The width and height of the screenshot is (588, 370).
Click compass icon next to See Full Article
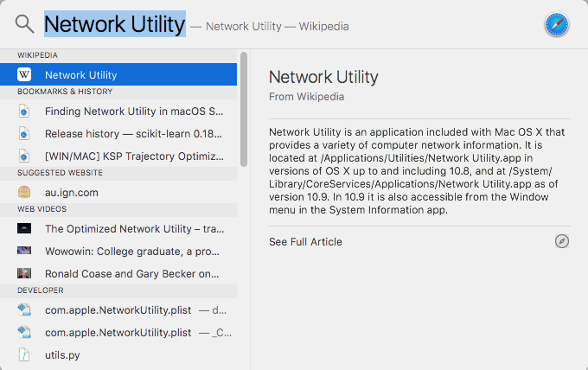coord(562,241)
